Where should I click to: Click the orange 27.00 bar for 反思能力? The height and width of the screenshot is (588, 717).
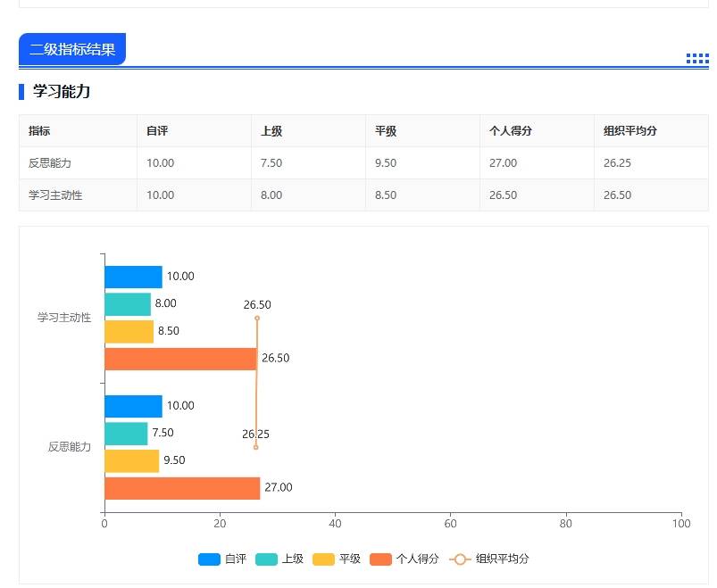click(182, 488)
